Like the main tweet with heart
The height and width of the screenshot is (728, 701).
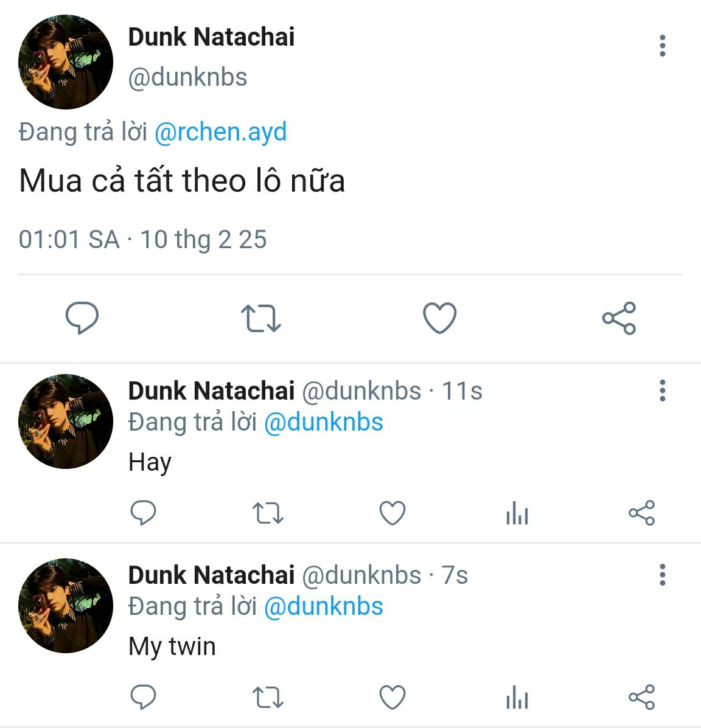439,318
